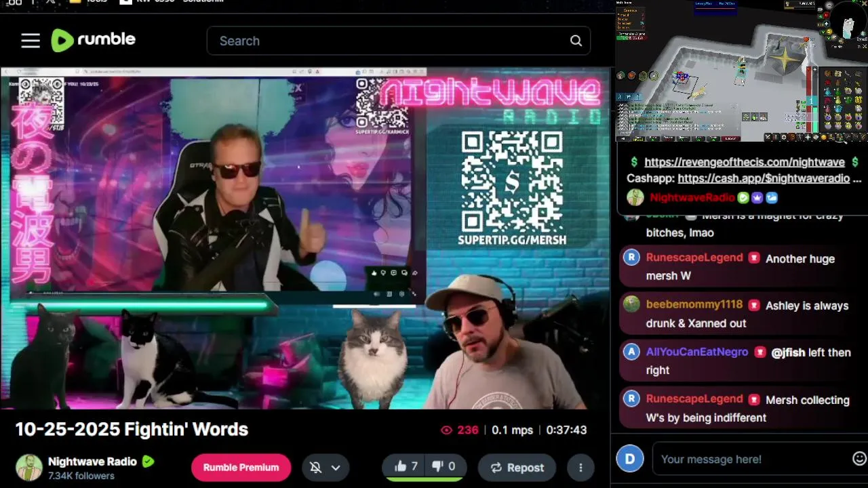Click red badge before 'Another huge' text
The image size is (868, 488).
coord(754,258)
